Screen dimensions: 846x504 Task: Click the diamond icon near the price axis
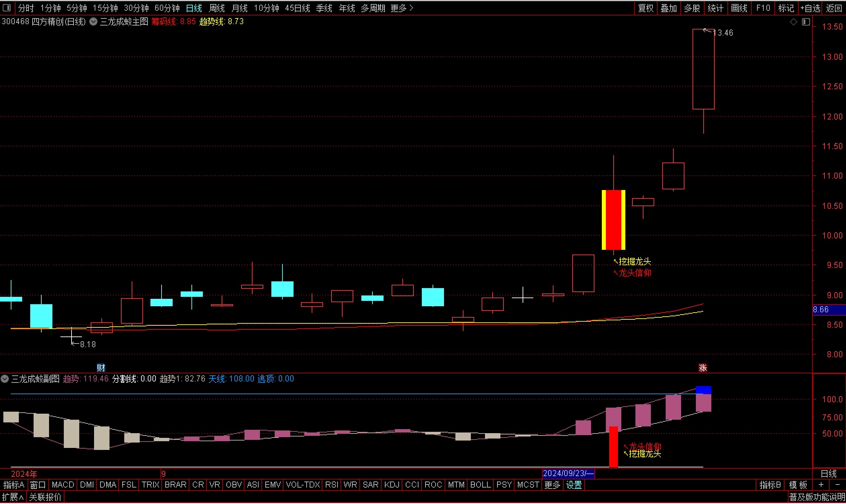793,22
